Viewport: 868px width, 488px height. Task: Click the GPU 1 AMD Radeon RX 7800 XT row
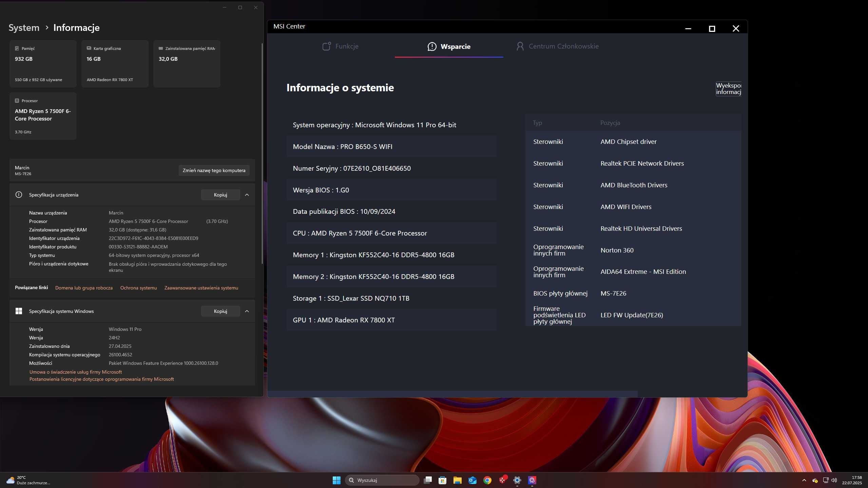coord(391,320)
